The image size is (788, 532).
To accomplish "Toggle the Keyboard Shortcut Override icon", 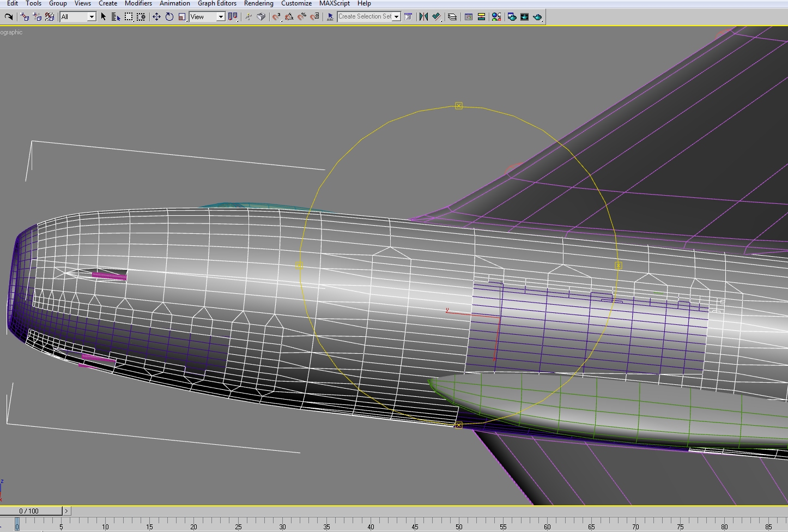I will 261,17.
